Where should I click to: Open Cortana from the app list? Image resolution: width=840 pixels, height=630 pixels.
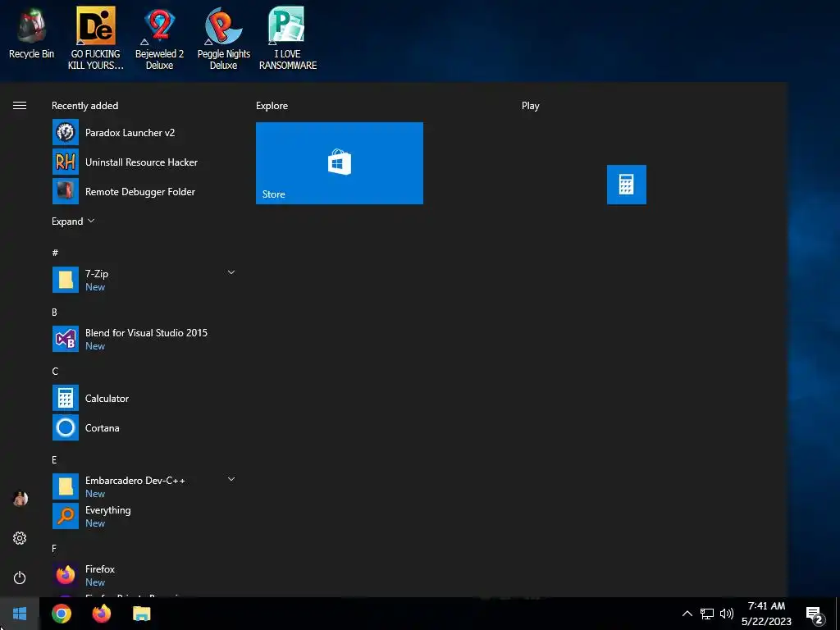(144, 427)
